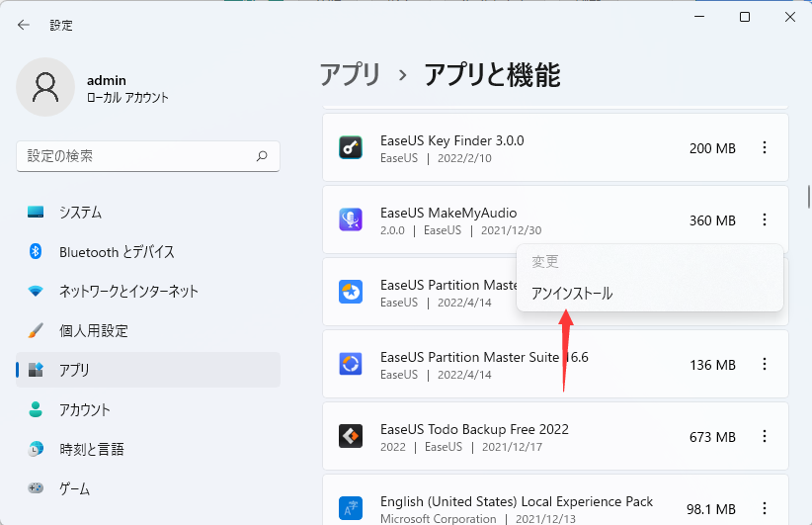This screenshot has width=812, height=525.
Task: Click the 200 MB size value
Action: tap(712, 148)
